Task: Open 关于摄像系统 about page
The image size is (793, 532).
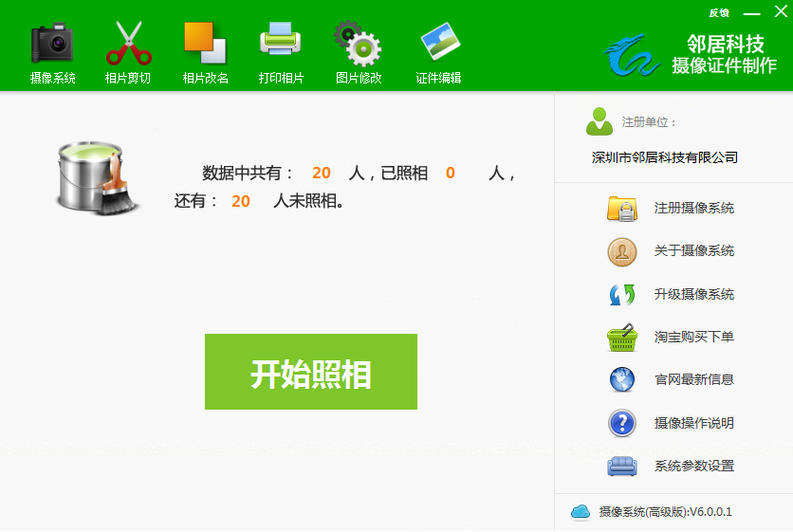Action: point(693,251)
